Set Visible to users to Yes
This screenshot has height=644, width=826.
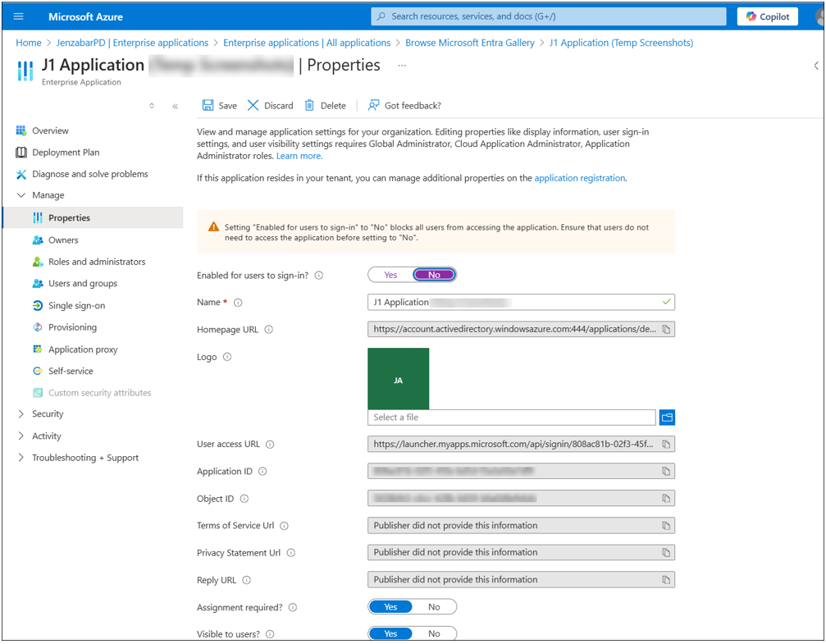tap(390, 634)
